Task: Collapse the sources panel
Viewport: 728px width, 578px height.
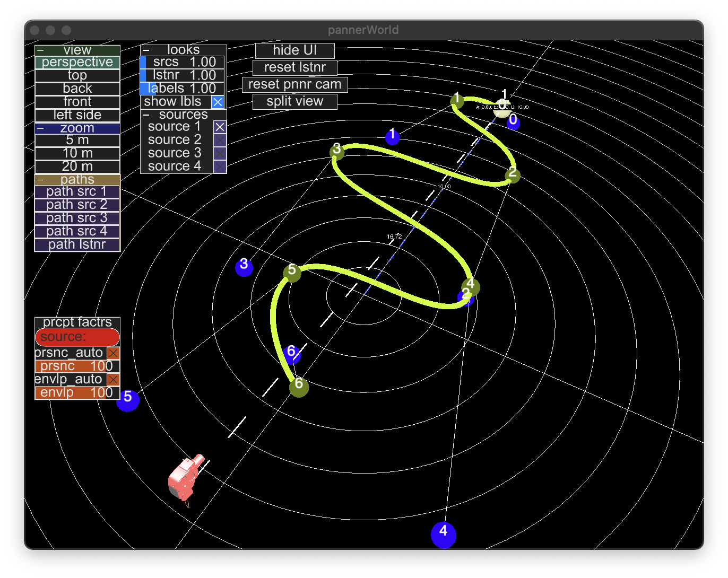Action: pyautogui.click(x=146, y=115)
